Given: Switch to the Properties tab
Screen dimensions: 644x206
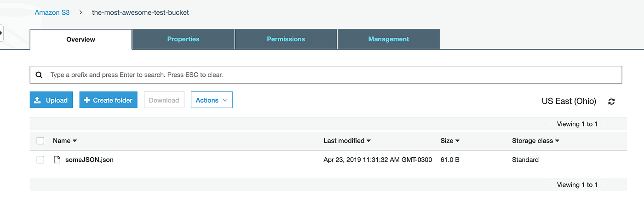Looking at the screenshot, I should pos(183,39).
